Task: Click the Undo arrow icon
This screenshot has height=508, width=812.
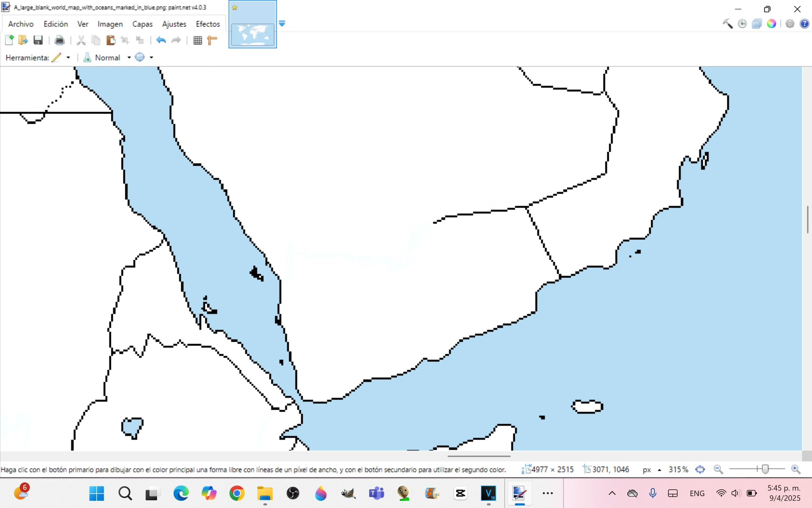Action: (x=160, y=40)
